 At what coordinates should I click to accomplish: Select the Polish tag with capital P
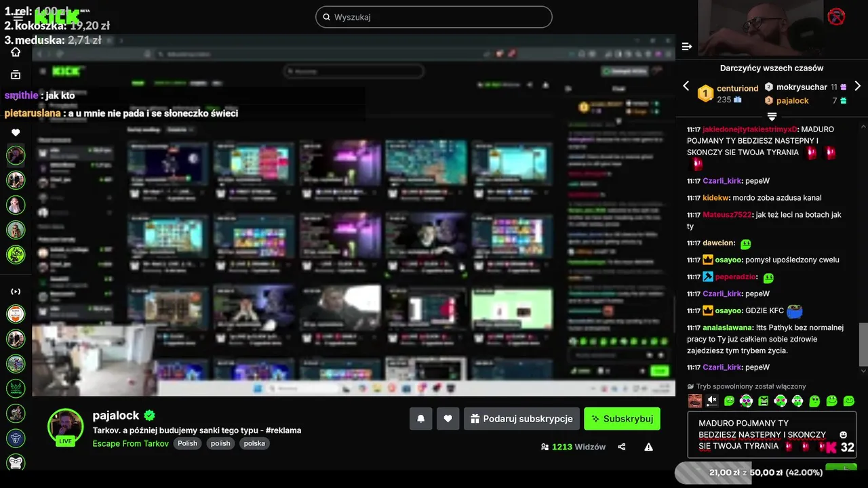[x=188, y=443]
